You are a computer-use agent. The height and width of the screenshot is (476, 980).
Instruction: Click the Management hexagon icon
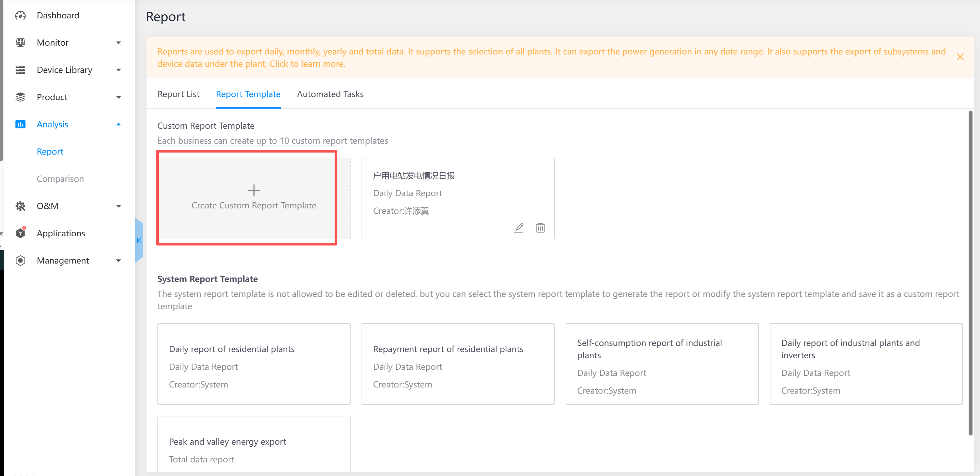[x=20, y=260]
